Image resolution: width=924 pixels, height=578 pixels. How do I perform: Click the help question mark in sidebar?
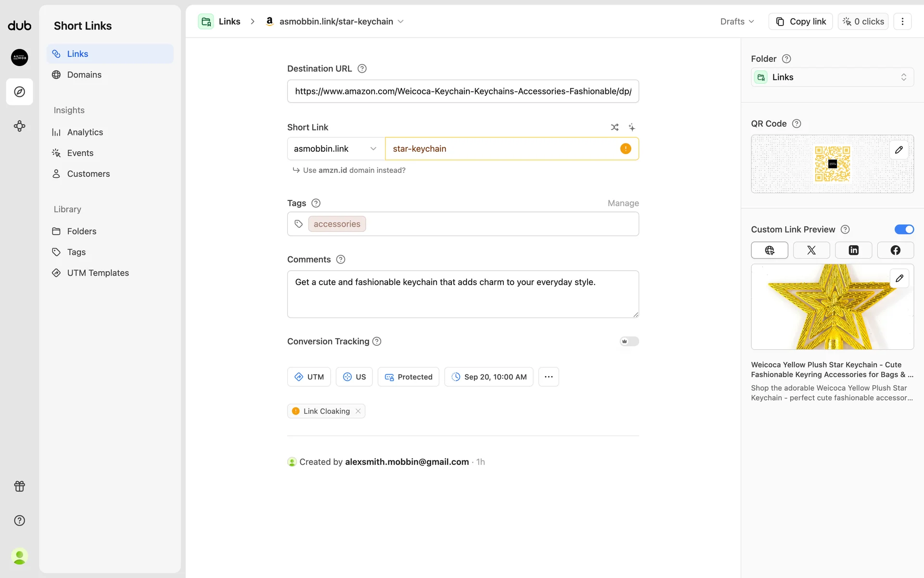click(19, 520)
